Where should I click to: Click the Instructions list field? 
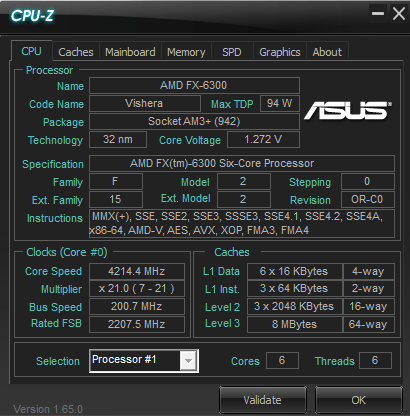point(242,223)
